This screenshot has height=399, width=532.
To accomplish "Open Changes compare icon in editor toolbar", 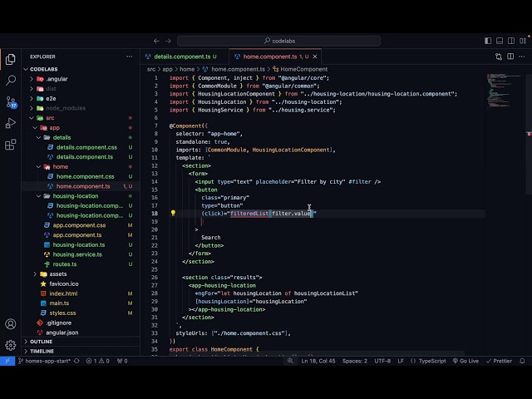I will 499,57.
